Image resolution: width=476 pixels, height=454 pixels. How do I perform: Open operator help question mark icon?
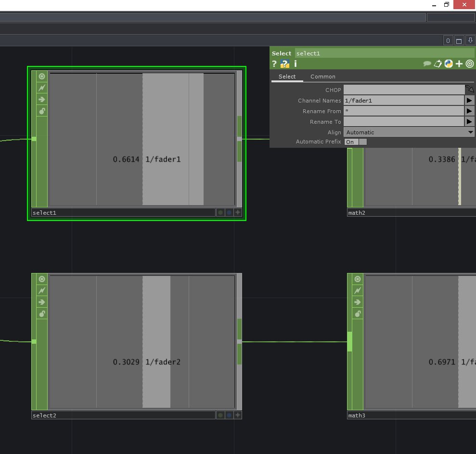point(274,64)
